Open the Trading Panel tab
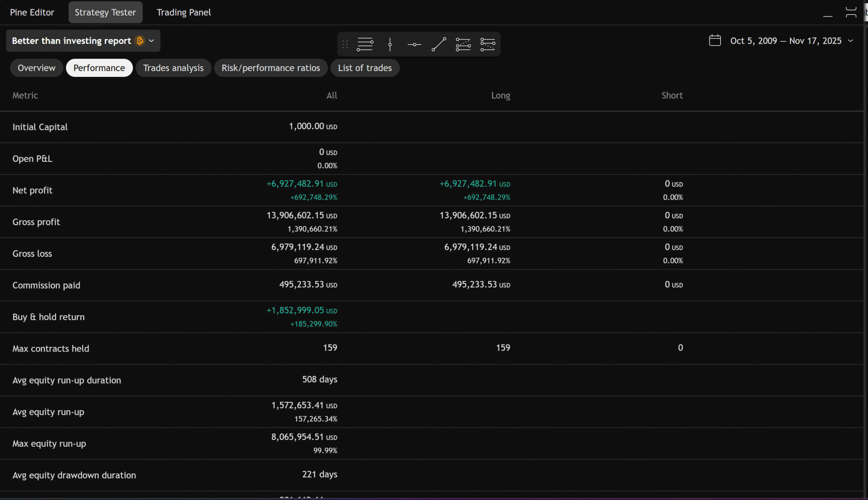The width and height of the screenshot is (868, 500). pyautogui.click(x=183, y=12)
